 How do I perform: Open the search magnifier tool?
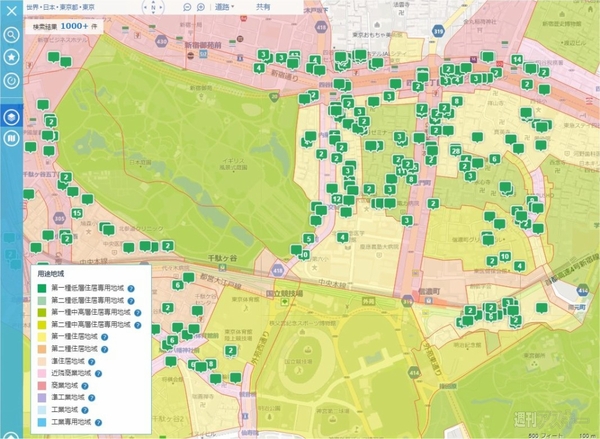point(11,34)
